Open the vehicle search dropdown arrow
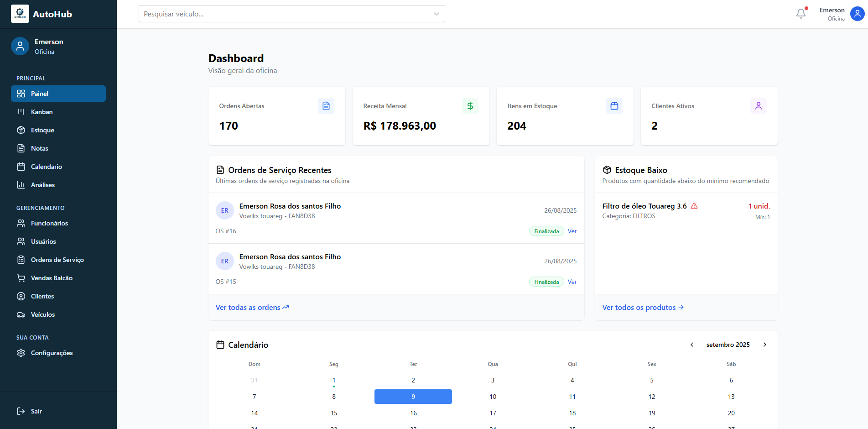The width and height of the screenshot is (868, 429). click(x=436, y=14)
